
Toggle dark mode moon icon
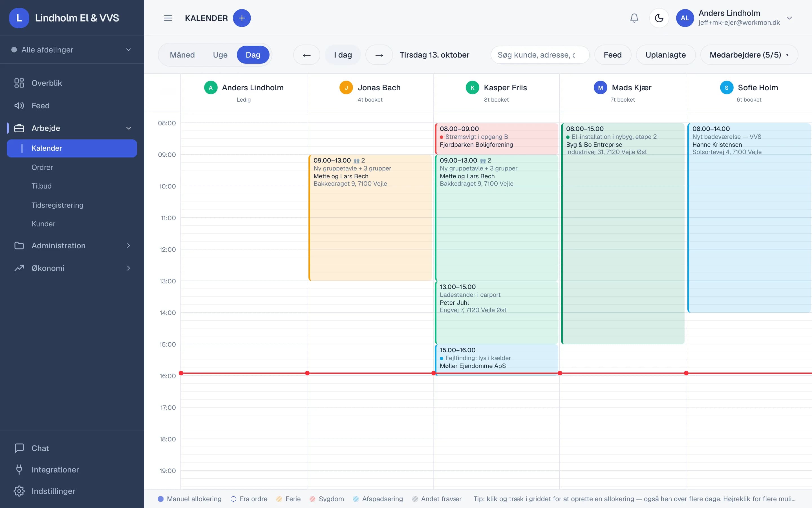click(659, 18)
